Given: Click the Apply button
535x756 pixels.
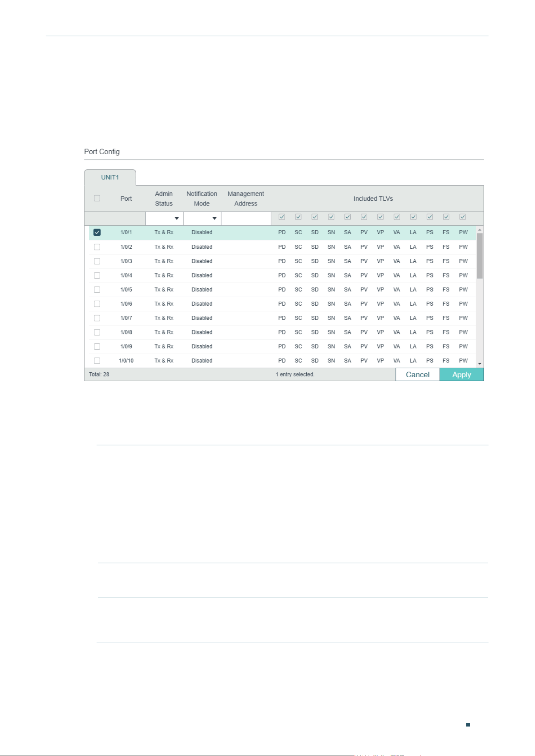Looking at the screenshot, I should pos(461,374).
